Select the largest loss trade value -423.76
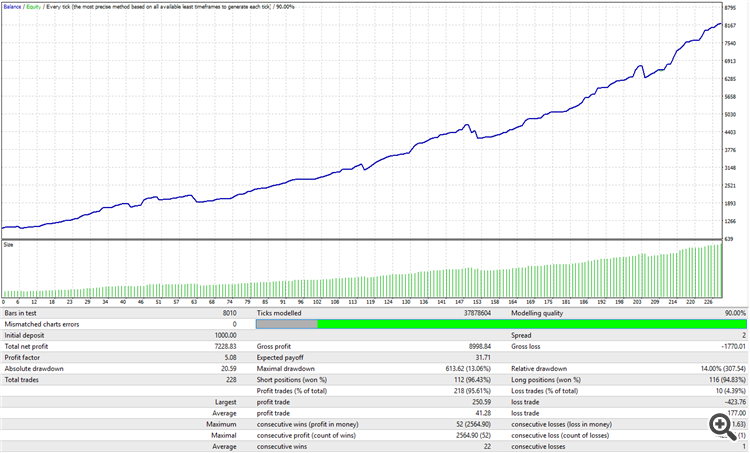The image size is (750, 453). 735,402
